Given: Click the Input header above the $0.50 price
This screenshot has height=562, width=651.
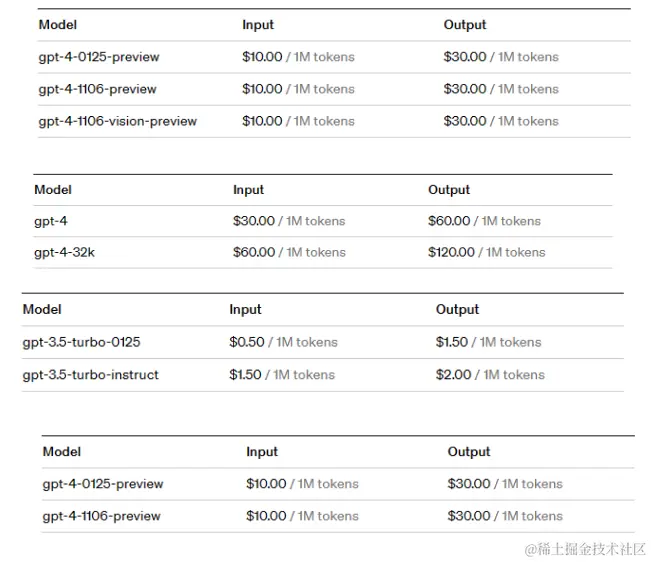Looking at the screenshot, I should tap(245, 310).
